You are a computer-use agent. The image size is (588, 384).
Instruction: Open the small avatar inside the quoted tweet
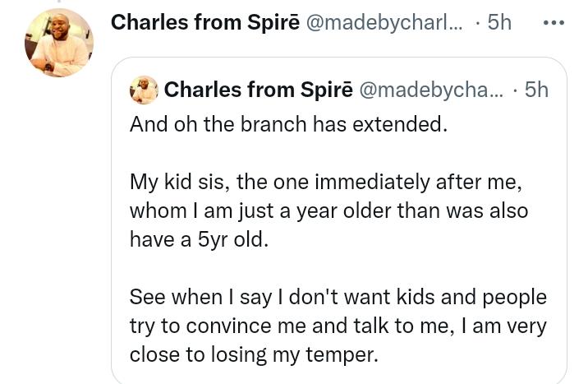coord(144,90)
